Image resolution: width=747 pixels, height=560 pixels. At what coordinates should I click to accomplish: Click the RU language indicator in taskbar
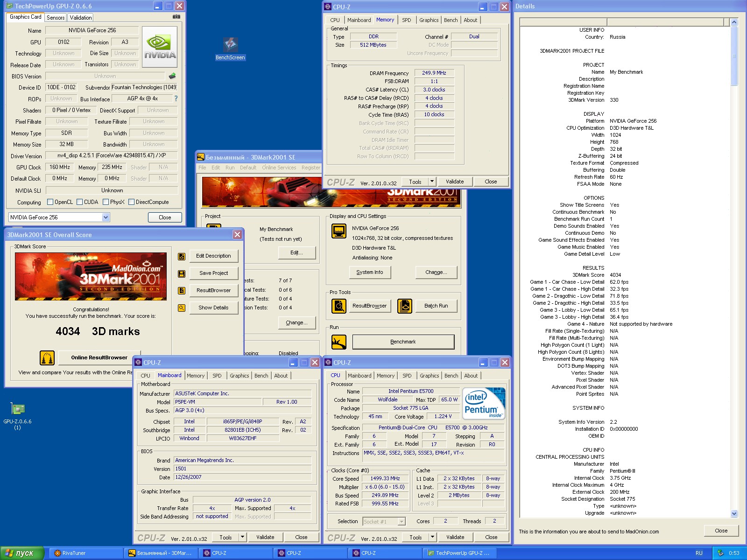[699, 553]
